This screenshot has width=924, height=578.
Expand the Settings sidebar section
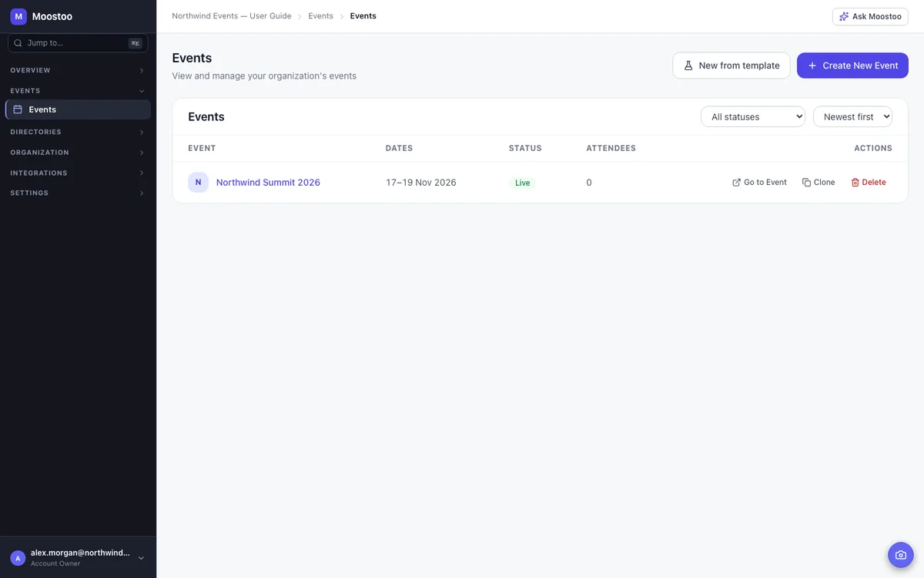click(x=78, y=193)
